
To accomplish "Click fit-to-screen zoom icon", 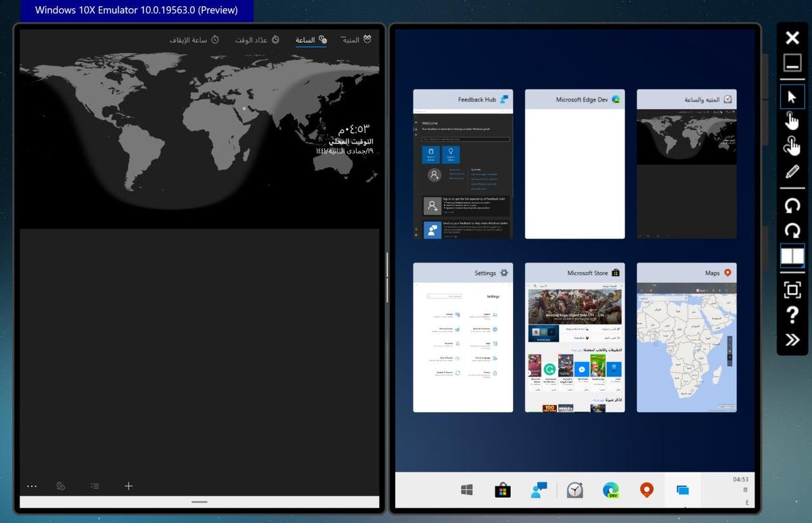I will (x=792, y=290).
